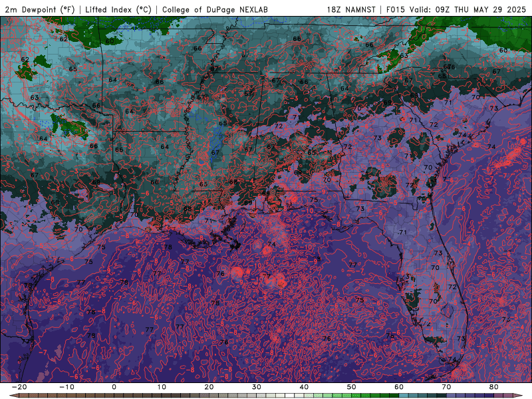Click the left arrow end of color bar
The width and height of the screenshot is (532, 399).
point(13,396)
